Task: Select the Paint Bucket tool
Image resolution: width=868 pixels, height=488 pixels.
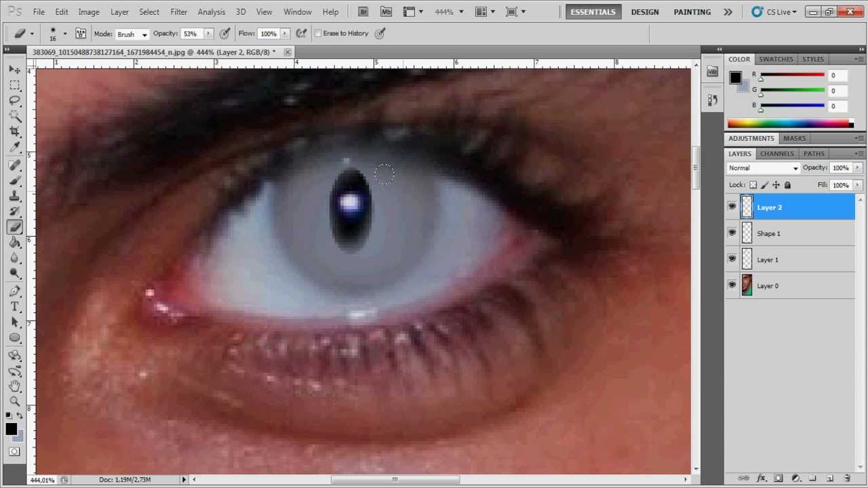Action: pos(15,243)
